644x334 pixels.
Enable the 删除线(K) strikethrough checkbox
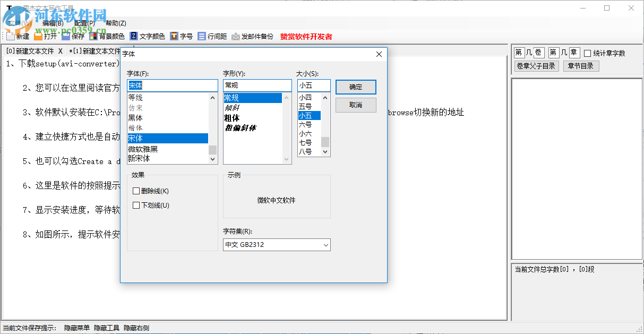tap(136, 191)
